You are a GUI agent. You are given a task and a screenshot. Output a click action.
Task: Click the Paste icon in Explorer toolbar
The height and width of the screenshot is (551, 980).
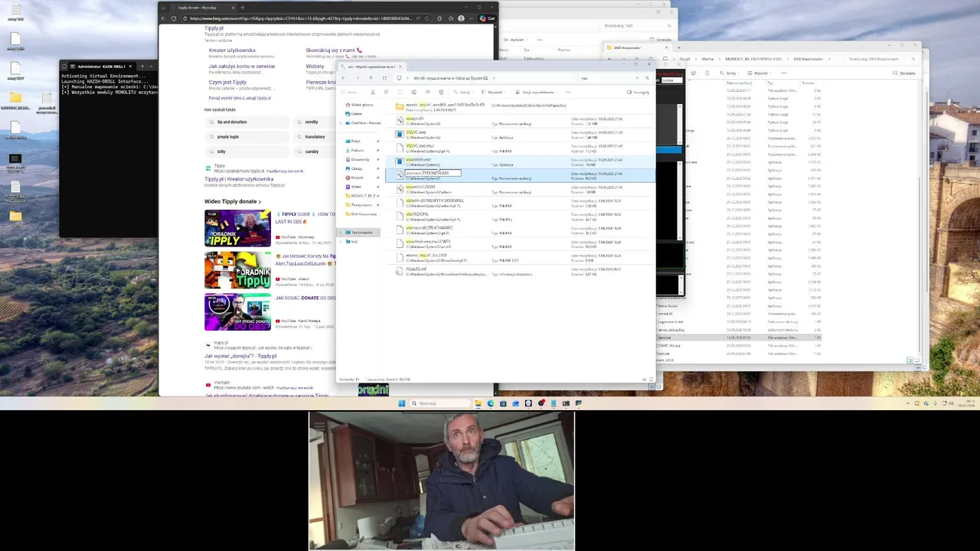click(x=400, y=92)
